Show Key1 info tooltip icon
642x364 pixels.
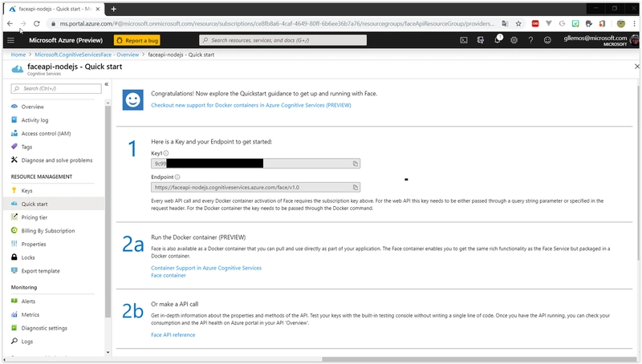click(166, 153)
